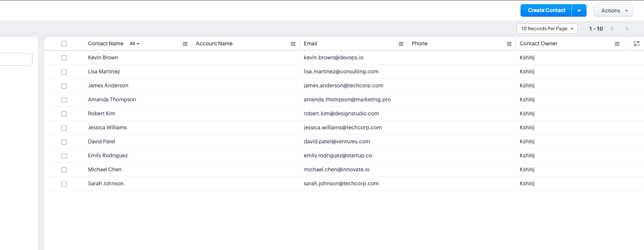Click the Phone column header
Viewport: 644px width, 250px height.
(x=420, y=43)
